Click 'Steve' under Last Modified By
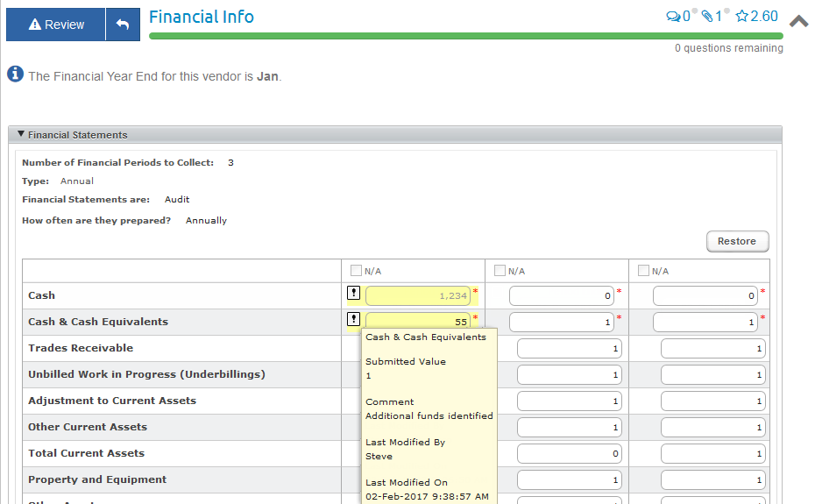The image size is (815, 504). click(379, 456)
